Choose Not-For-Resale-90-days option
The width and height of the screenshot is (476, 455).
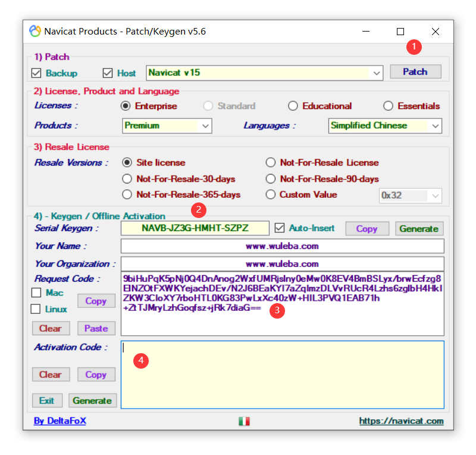coord(271,179)
